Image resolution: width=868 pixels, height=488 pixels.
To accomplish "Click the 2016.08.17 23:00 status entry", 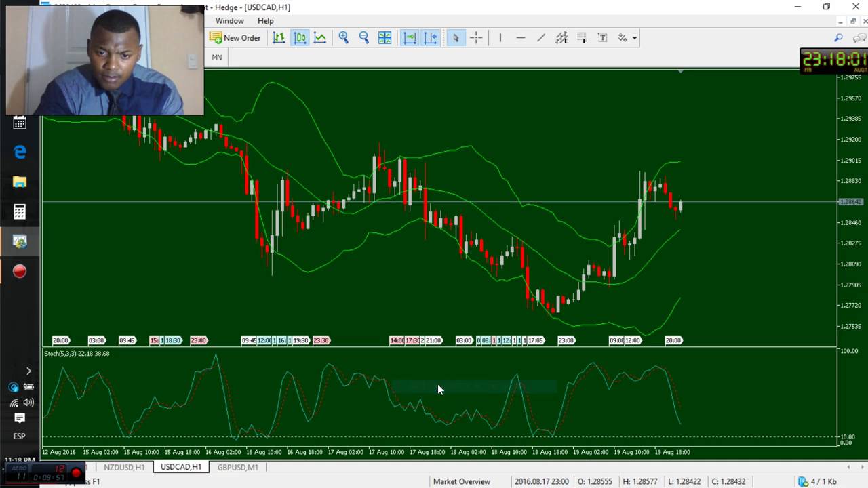I will [541, 481].
